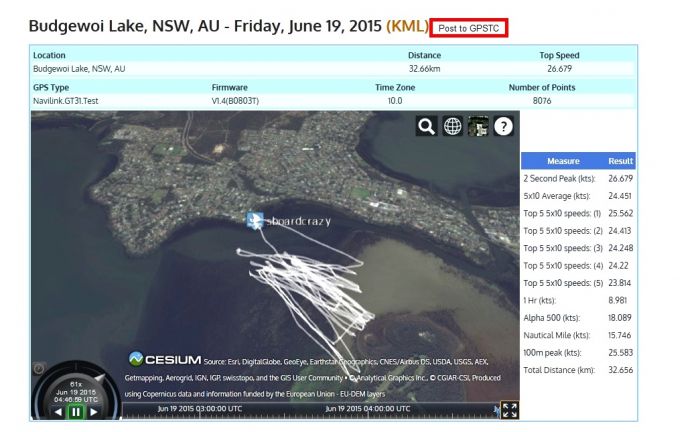Toggle fullscreen map view
Screen dimensions: 700x432
click(x=509, y=409)
